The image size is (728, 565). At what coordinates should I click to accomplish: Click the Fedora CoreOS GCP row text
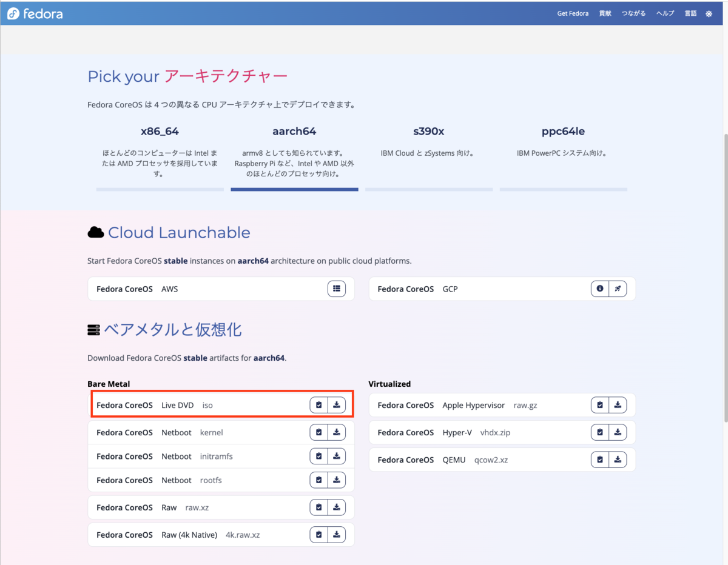tap(417, 289)
